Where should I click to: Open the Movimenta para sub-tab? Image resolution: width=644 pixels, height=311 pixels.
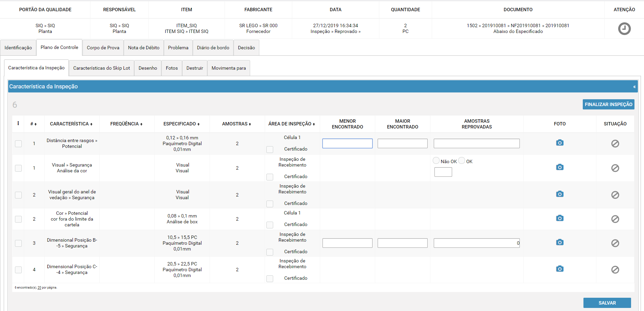tap(229, 68)
